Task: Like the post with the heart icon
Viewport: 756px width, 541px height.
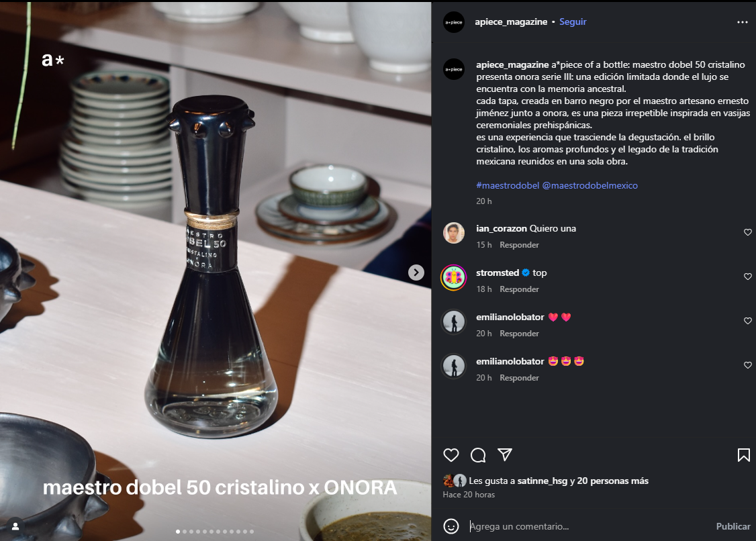Action: point(451,454)
